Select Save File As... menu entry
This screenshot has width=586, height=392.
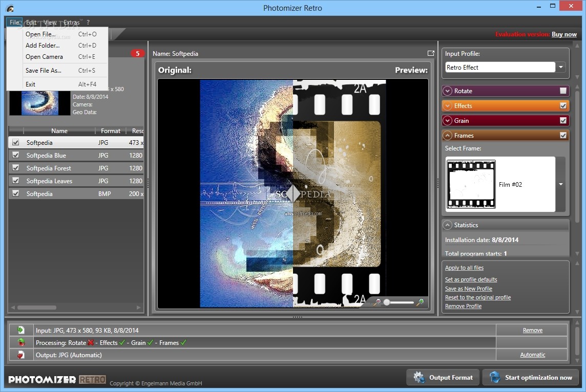click(57, 70)
